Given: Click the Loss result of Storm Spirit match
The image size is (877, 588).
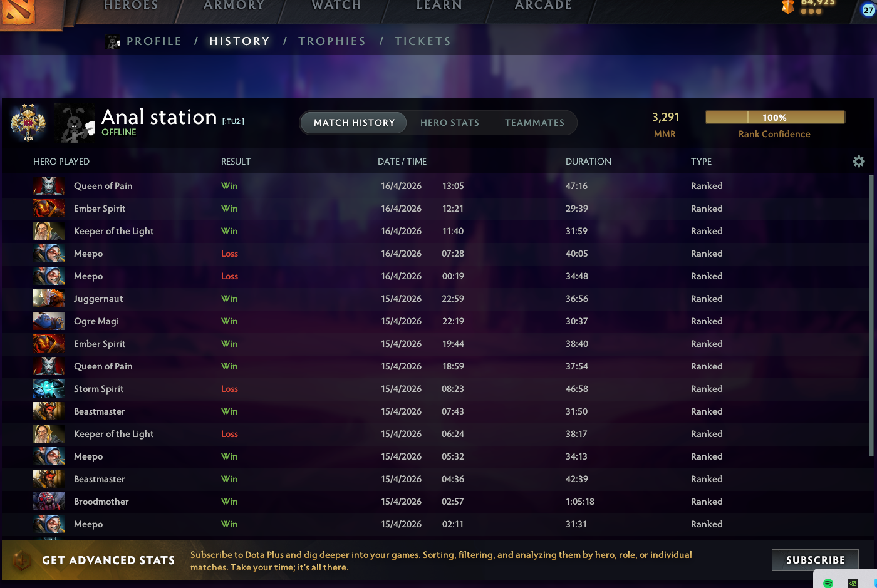Looking at the screenshot, I should [x=229, y=389].
